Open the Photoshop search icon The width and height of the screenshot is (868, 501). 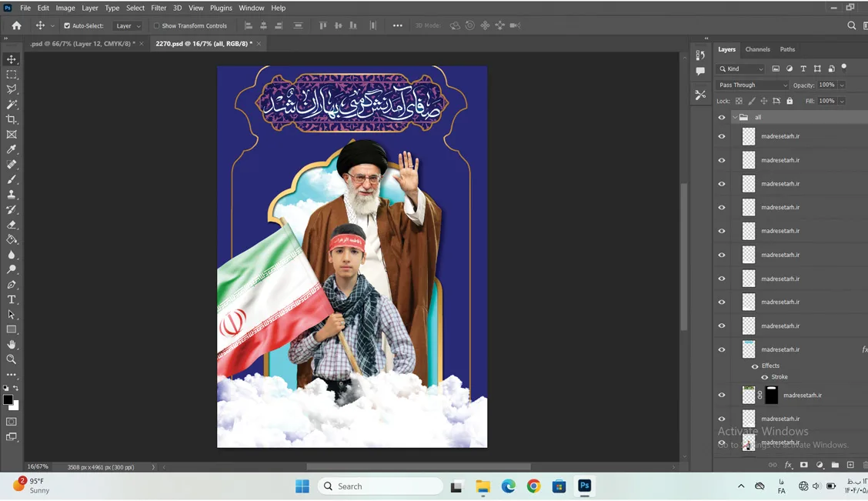click(851, 25)
